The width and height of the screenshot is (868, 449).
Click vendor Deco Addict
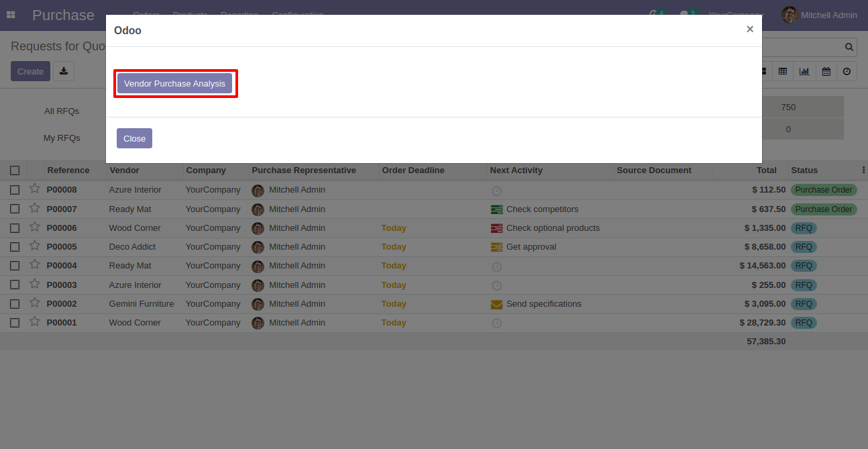click(132, 247)
